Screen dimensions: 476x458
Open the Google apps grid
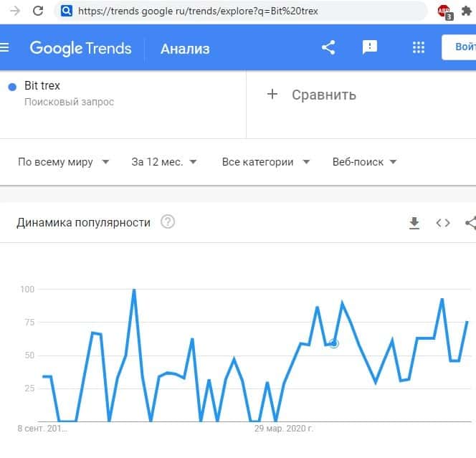tap(419, 48)
